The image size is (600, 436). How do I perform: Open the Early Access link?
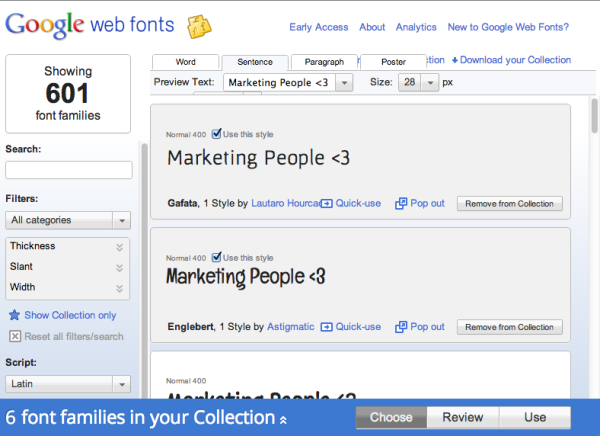[x=319, y=27]
